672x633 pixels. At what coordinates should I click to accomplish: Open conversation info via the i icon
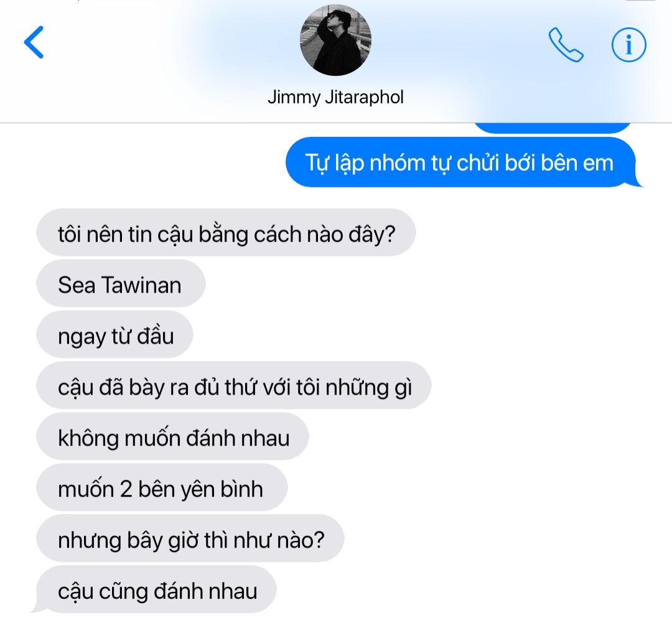click(x=628, y=45)
